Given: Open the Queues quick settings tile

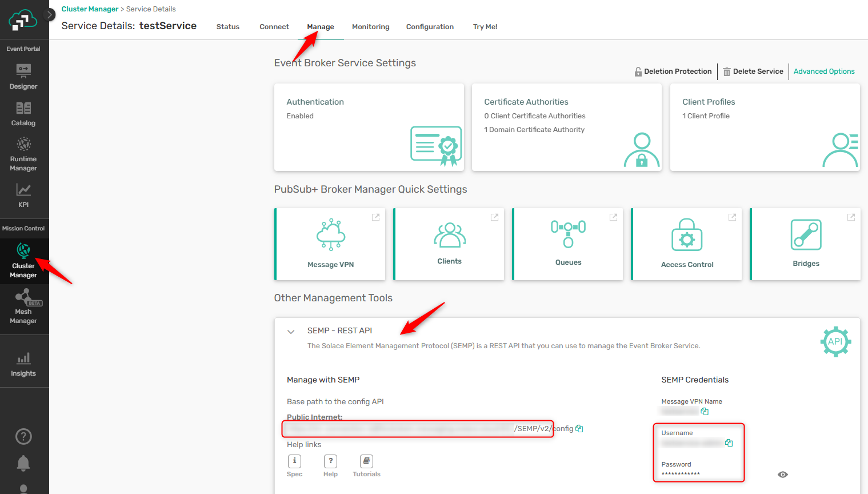Looking at the screenshot, I should (x=568, y=244).
